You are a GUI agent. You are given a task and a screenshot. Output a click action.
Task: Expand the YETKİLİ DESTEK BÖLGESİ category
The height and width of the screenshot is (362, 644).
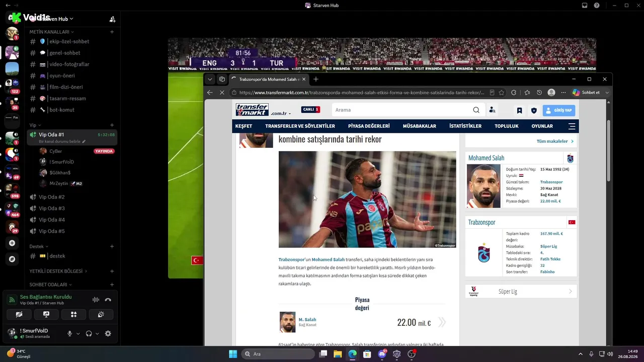click(58, 271)
